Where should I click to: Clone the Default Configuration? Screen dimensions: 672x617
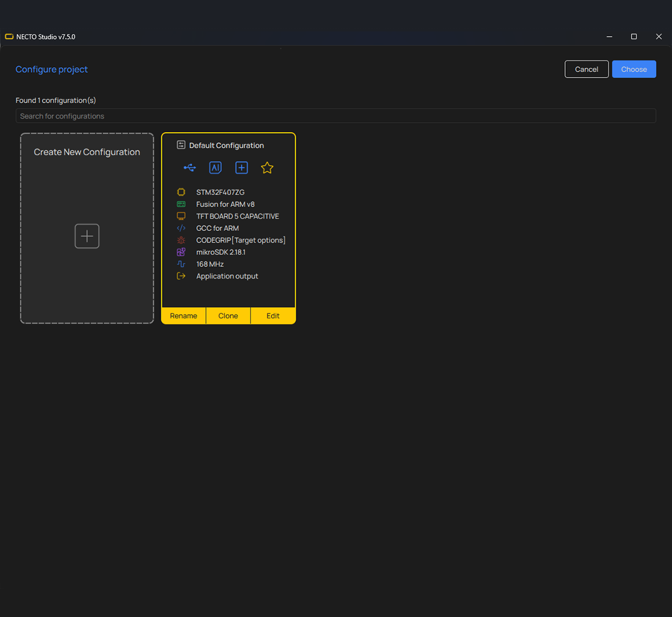[228, 316]
